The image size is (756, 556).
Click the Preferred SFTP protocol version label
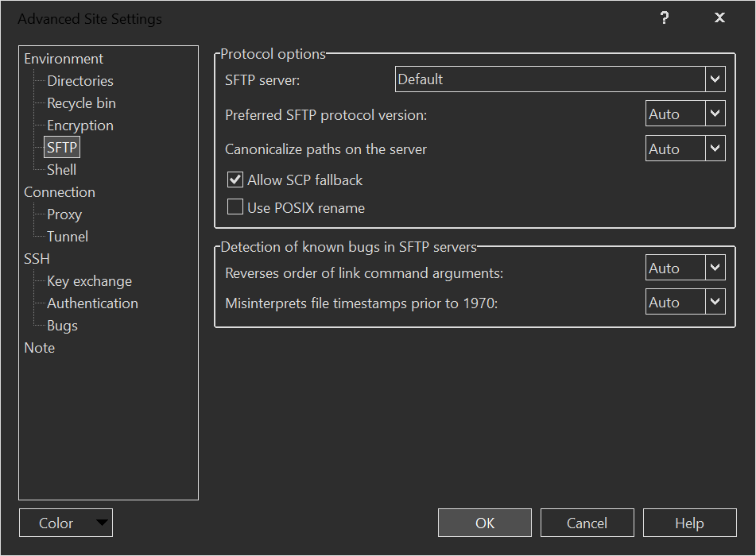click(326, 115)
